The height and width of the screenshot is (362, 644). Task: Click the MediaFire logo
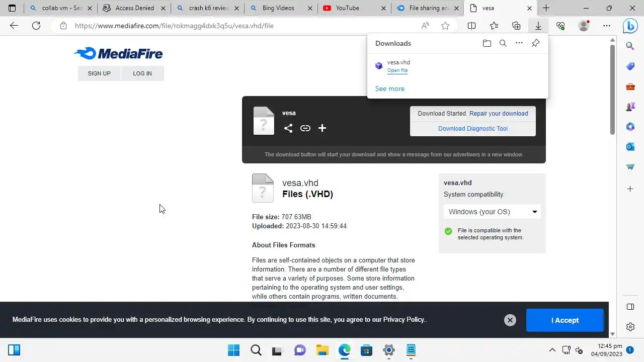118,53
